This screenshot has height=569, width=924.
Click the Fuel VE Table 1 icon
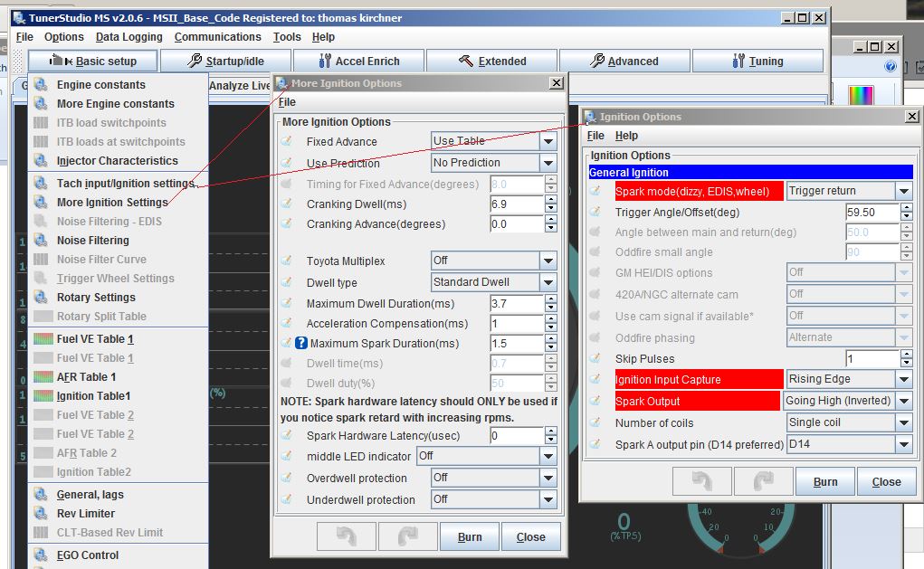[43, 339]
